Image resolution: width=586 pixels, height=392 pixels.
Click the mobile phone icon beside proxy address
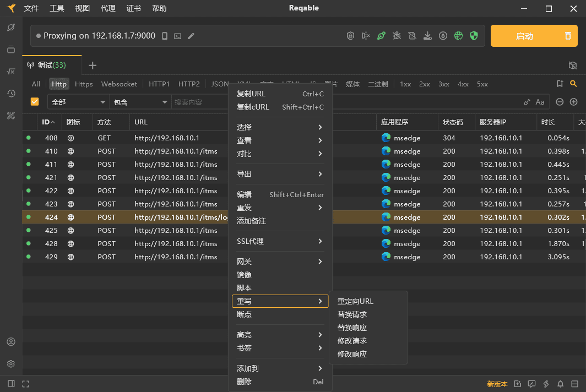click(164, 36)
